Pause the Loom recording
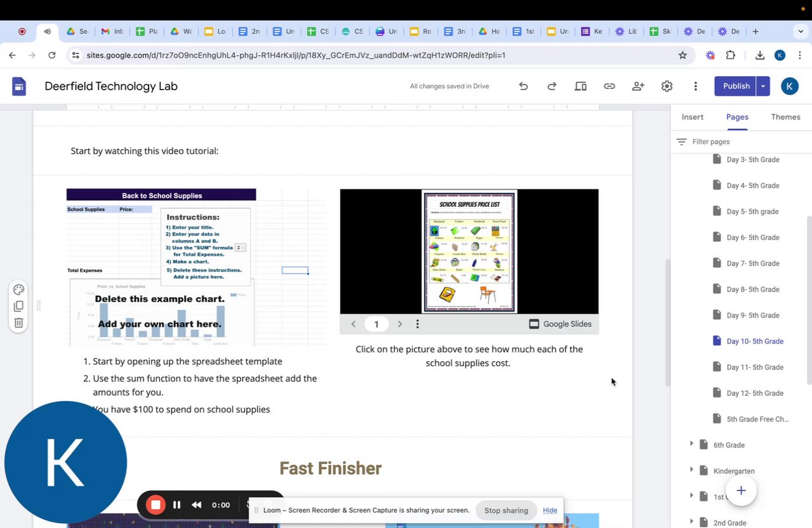 tap(177, 505)
